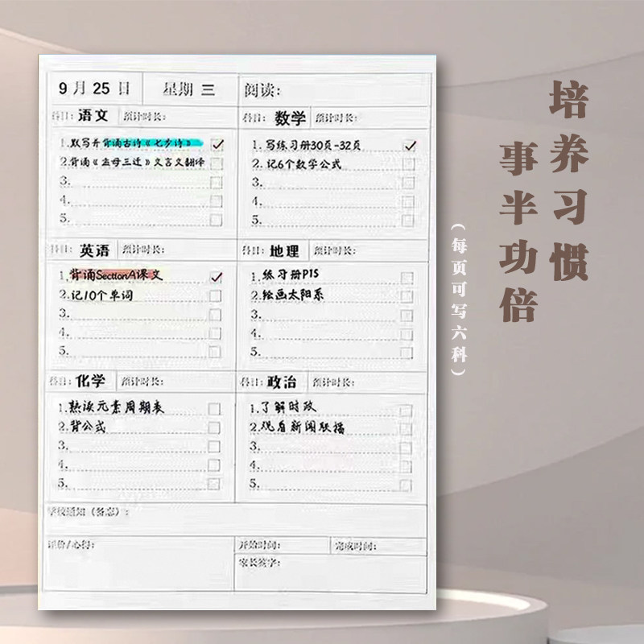Screen dimensions: 644x644
Task: Click the slogan 培养习惯
Action: pyautogui.click(x=569, y=180)
